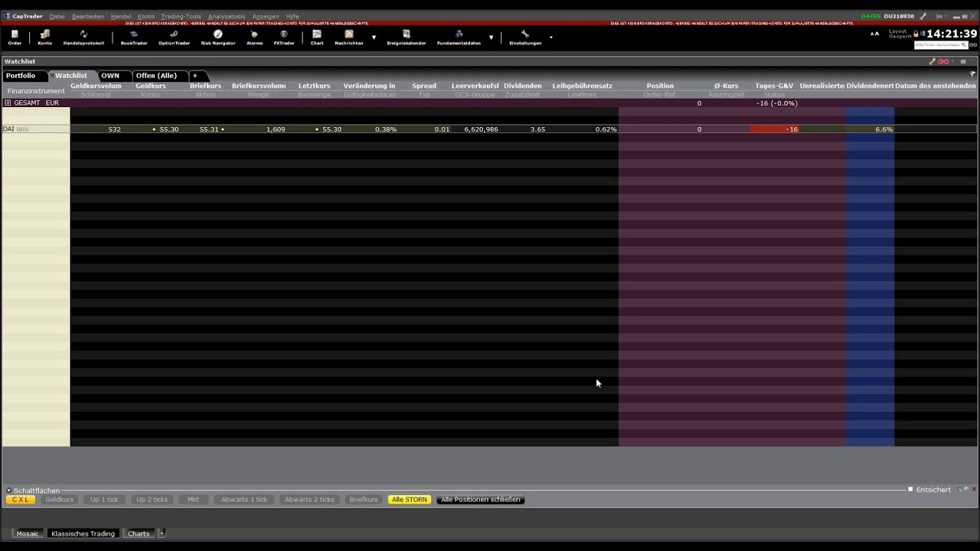Click the Watchlist panel wrench icon
The width and height of the screenshot is (980, 551).
933,61
